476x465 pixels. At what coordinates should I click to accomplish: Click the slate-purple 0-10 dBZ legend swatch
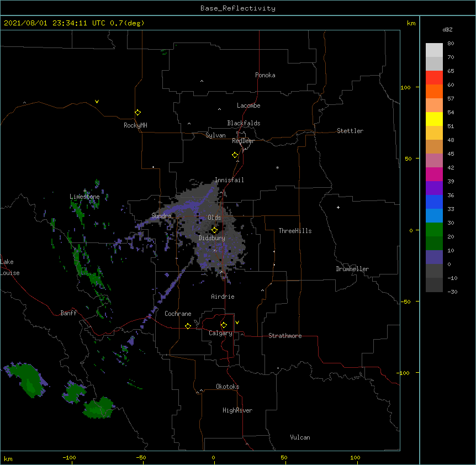pos(434,257)
